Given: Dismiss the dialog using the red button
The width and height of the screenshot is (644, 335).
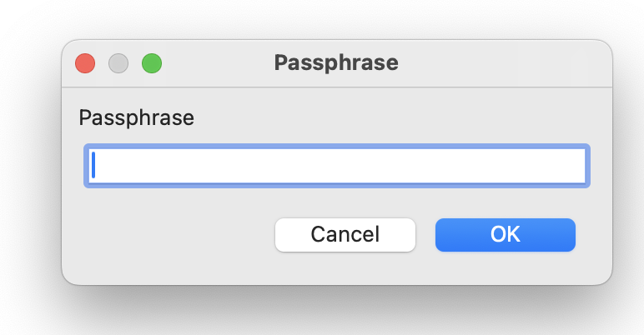Looking at the screenshot, I should pyautogui.click(x=85, y=63).
